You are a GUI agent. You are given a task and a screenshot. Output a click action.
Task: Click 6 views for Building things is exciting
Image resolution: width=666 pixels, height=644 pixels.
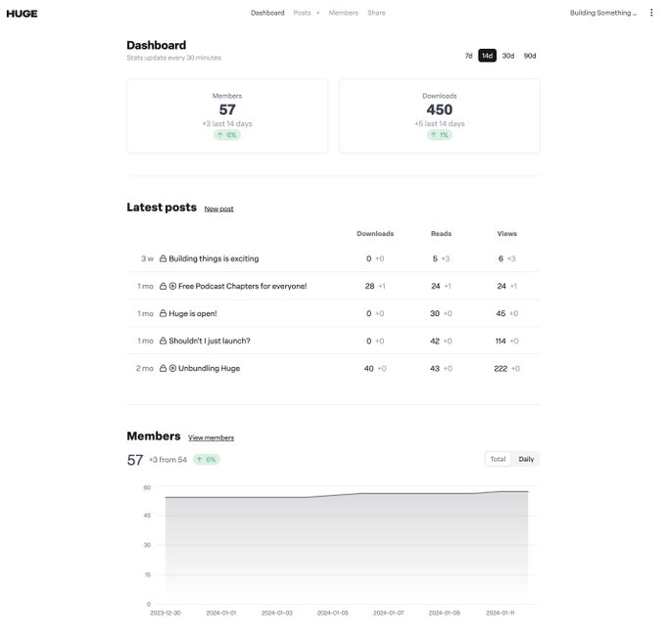(x=500, y=258)
